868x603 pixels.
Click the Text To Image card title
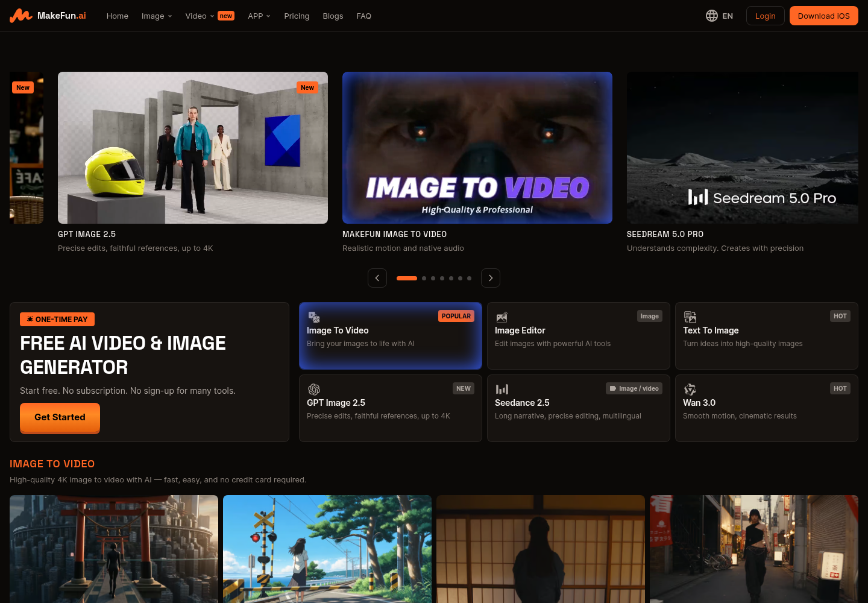711,330
